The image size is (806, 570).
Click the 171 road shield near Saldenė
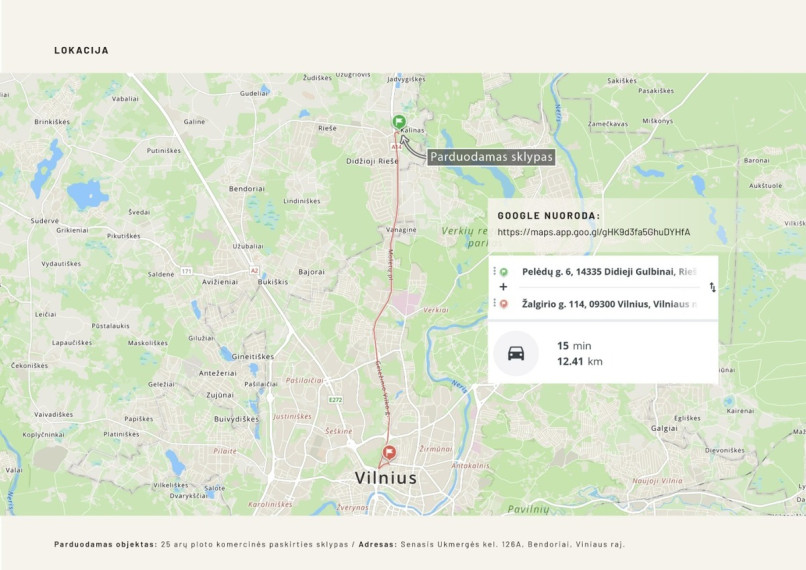[186, 270]
